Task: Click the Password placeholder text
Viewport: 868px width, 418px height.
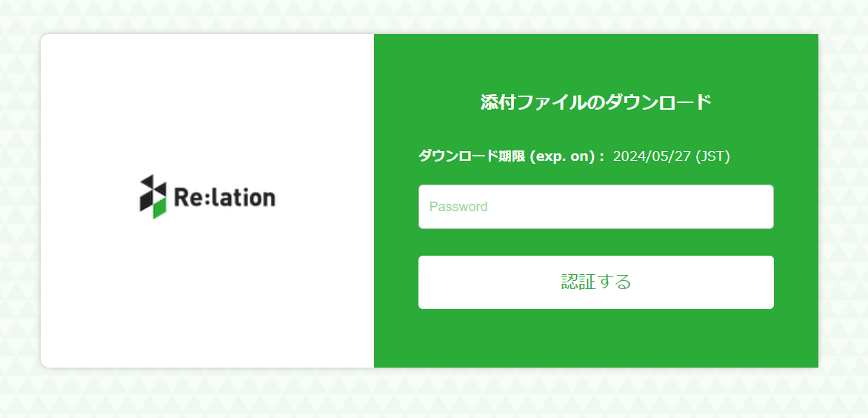Action: 458,207
